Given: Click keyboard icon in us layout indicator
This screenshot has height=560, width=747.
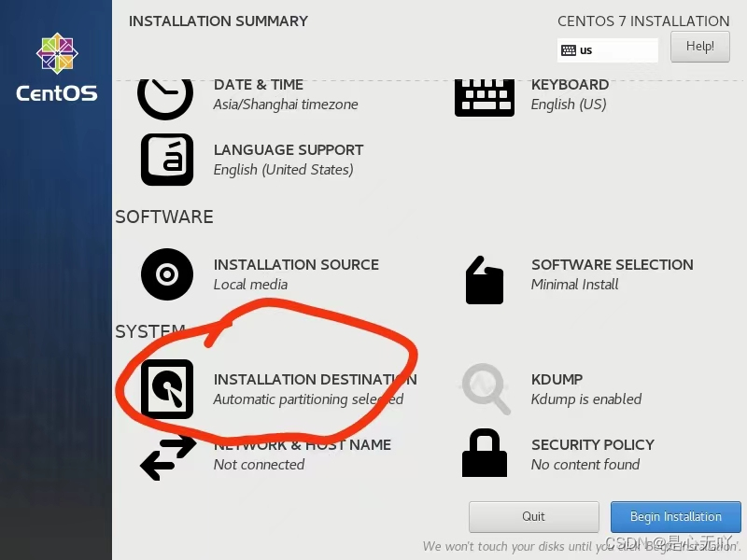Looking at the screenshot, I should point(569,50).
